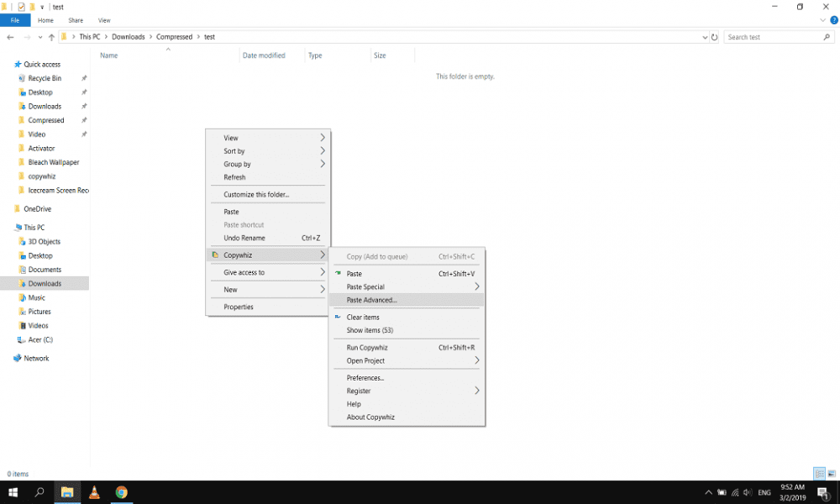Open the Action Center notification icon
The width and height of the screenshot is (840, 504).
pos(821,492)
